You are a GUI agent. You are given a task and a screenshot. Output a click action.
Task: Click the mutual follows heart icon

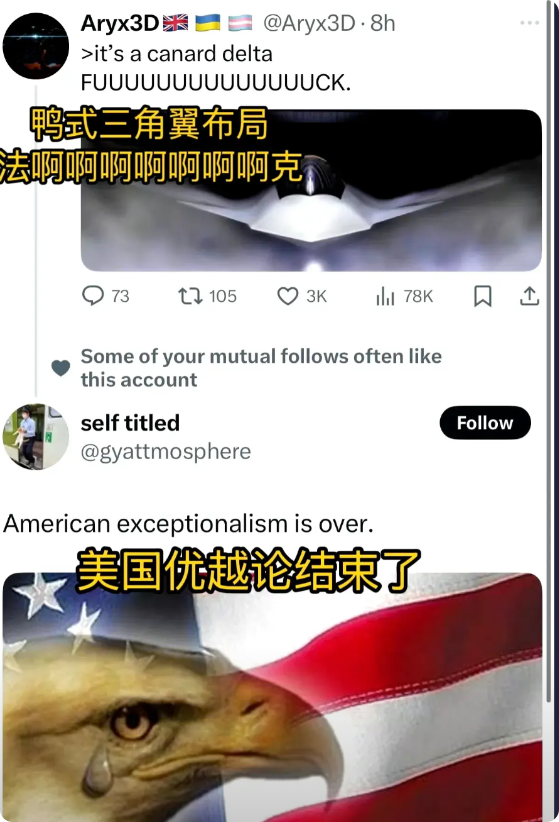(x=61, y=368)
